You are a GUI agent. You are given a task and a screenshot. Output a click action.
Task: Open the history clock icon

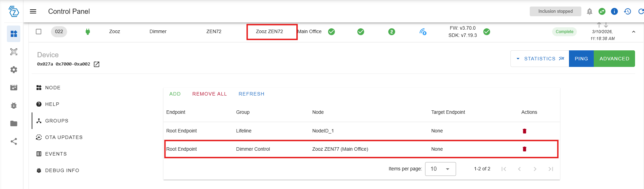(627, 11)
